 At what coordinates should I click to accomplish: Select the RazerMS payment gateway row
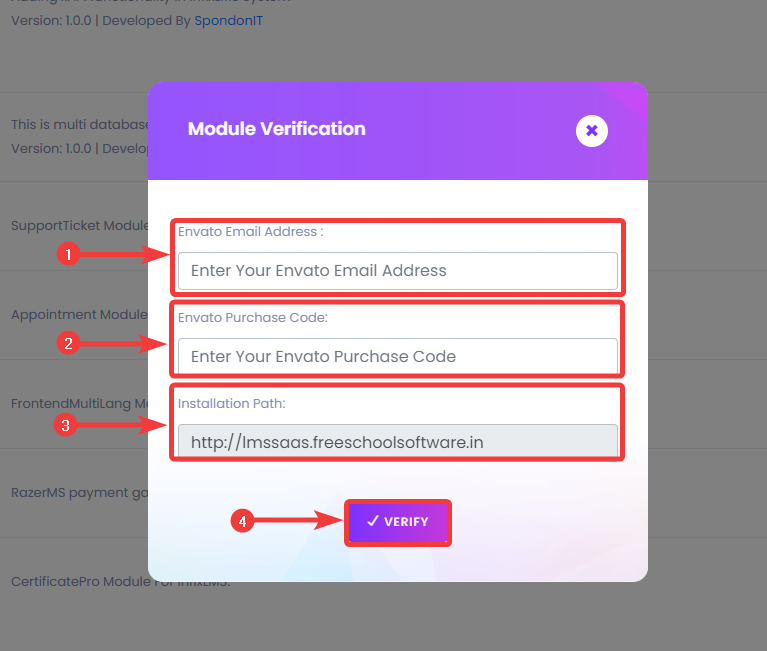click(x=79, y=493)
